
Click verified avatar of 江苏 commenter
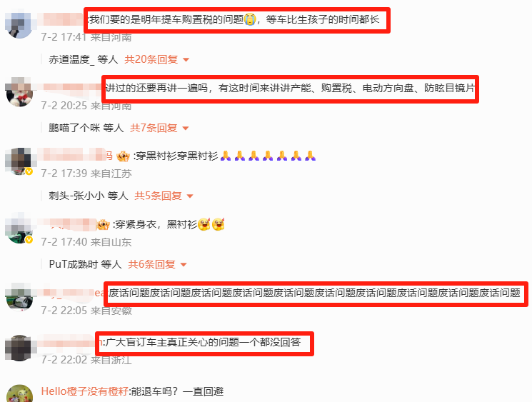click(19, 161)
